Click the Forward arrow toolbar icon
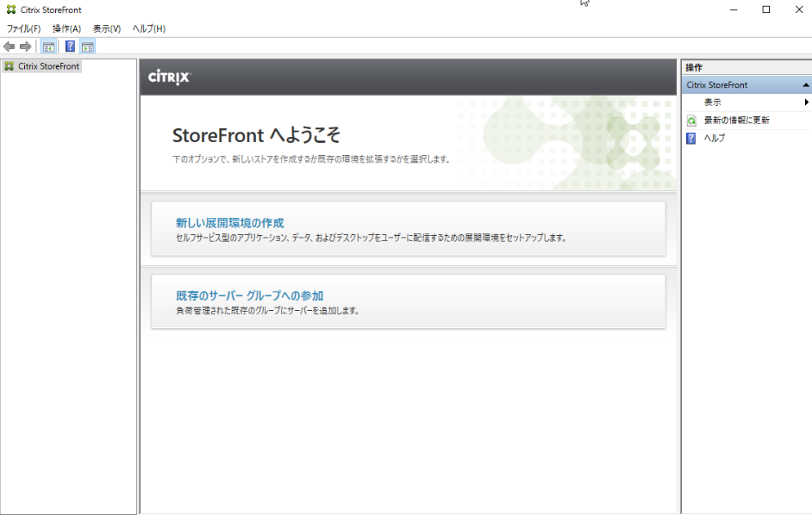 point(25,47)
